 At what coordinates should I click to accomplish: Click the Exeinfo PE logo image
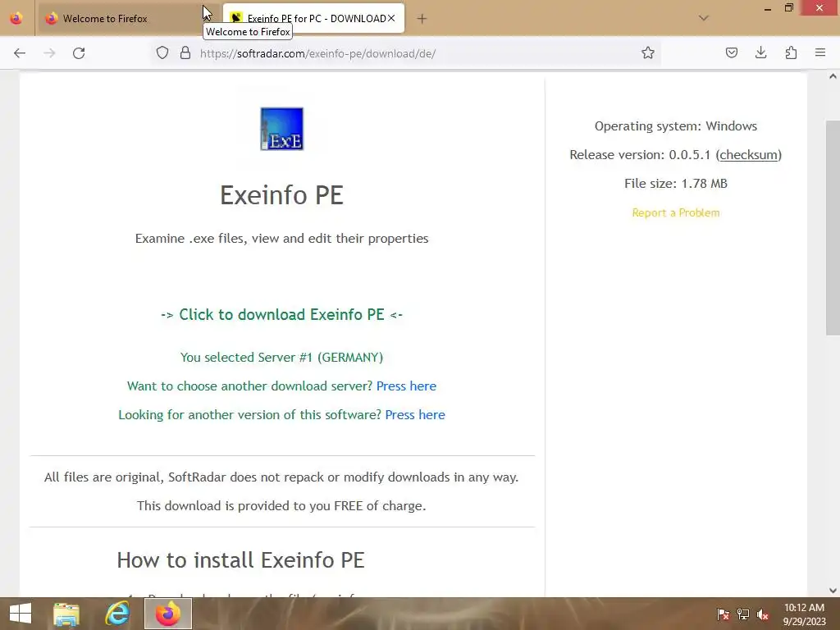point(282,129)
